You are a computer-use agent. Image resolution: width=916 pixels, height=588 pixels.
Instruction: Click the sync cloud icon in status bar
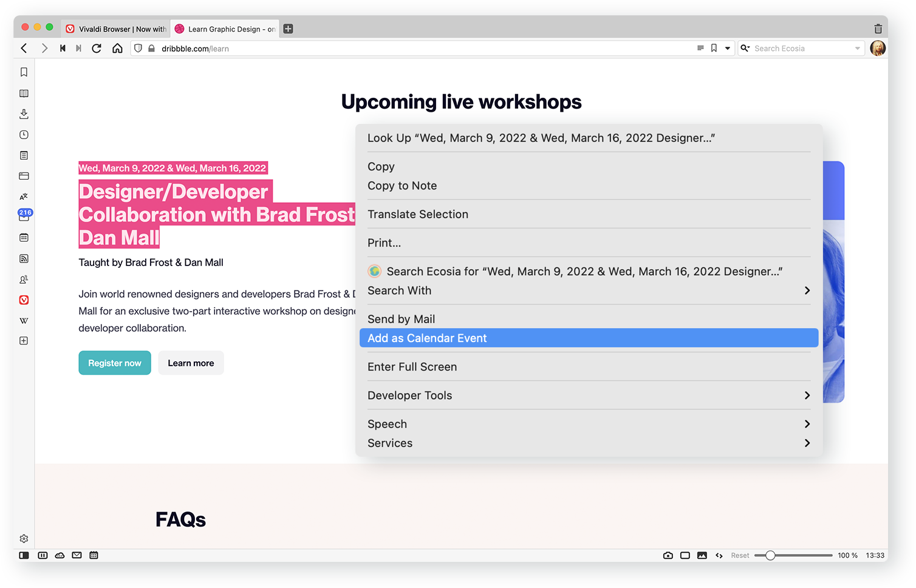[x=60, y=555]
